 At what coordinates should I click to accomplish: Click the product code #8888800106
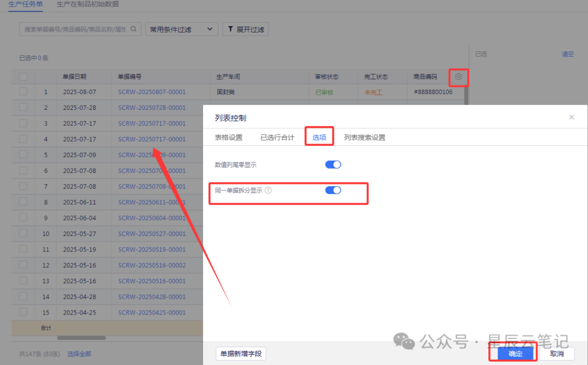pos(433,92)
